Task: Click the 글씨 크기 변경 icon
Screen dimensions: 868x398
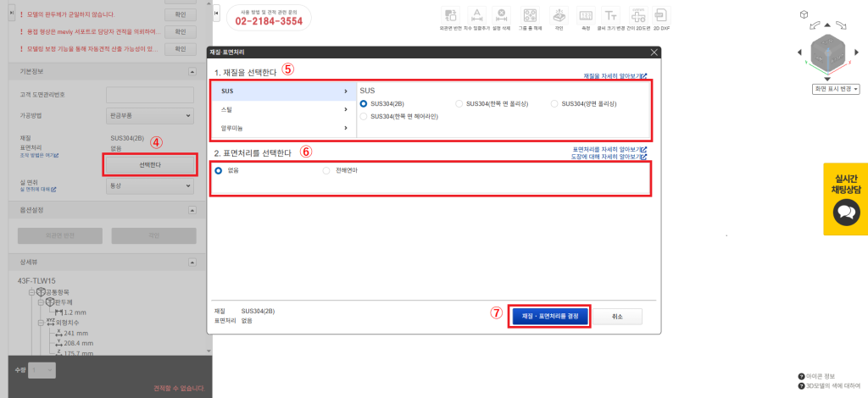Action: 610,14
